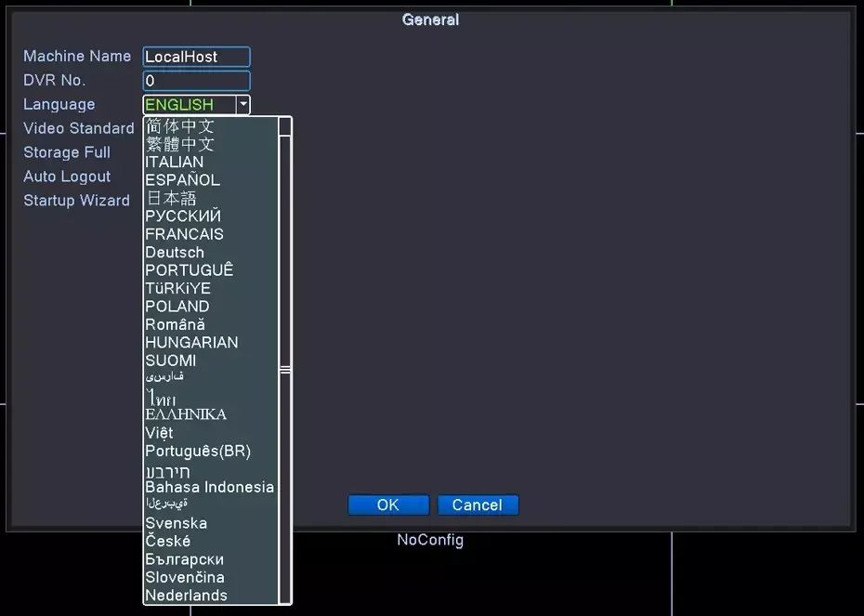Pick FRANCAIS from the dropdown list
The image size is (864, 616).
[x=184, y=234]
